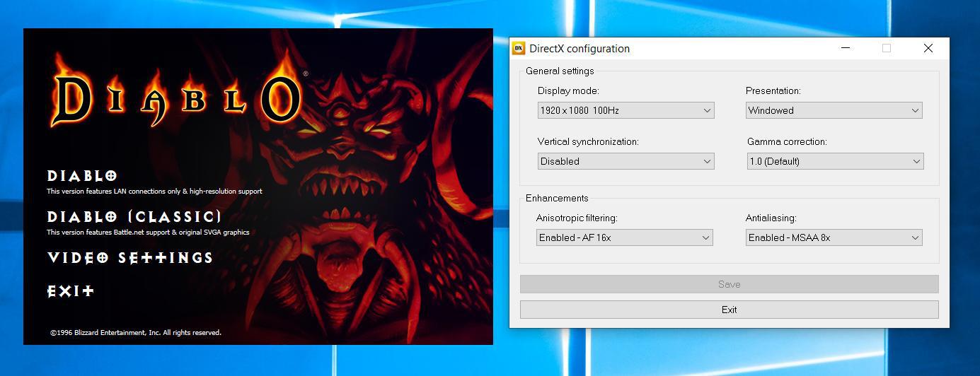The width and height of the screenshot is (980, 376).
Task: Click the Vertical synchronization label
Action: click(588, 142)
